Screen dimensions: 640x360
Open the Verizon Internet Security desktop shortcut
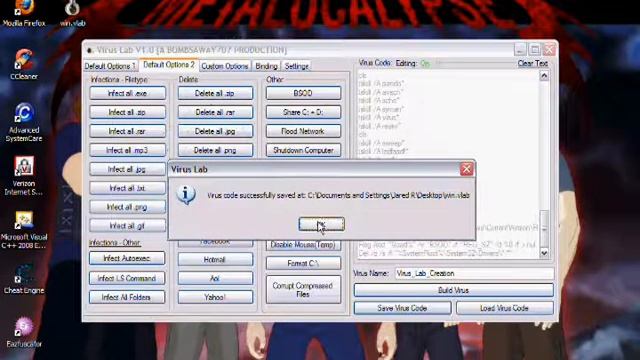coord(24,176)
